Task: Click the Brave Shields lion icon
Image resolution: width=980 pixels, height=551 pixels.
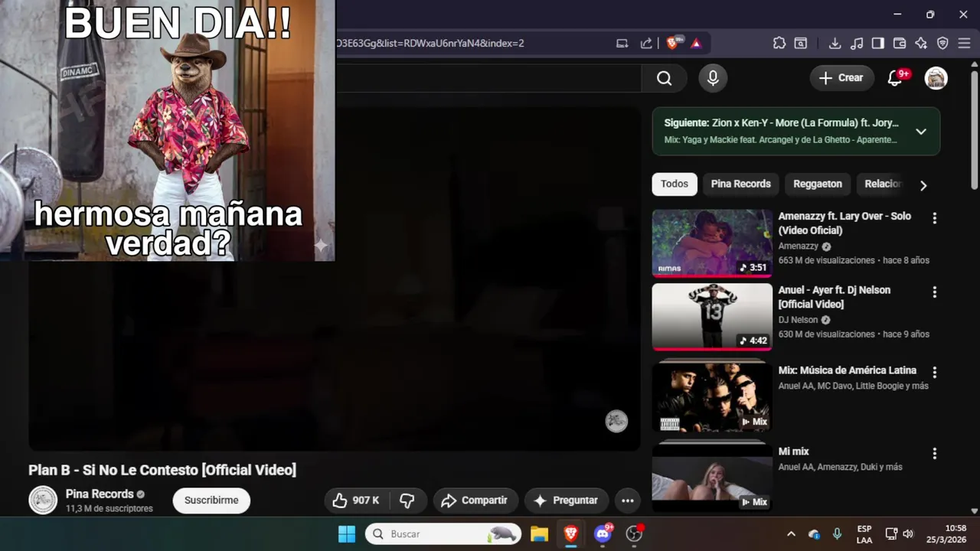Action: (672, 44)
